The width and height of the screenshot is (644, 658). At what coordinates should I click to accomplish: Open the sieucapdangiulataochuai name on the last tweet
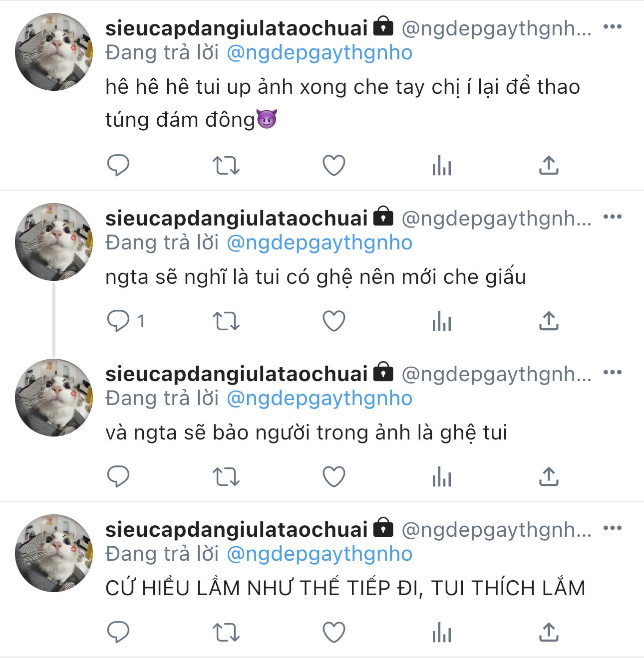236,530
